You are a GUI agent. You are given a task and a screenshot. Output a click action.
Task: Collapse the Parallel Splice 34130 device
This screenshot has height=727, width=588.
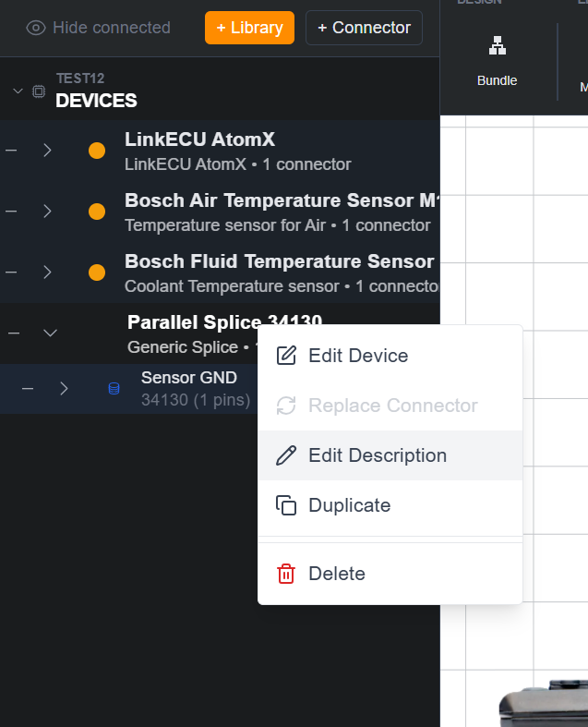50,333
